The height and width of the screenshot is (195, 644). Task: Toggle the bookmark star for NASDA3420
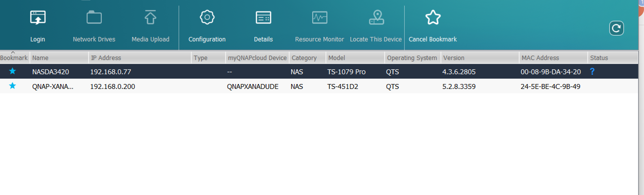coord(12,71)
